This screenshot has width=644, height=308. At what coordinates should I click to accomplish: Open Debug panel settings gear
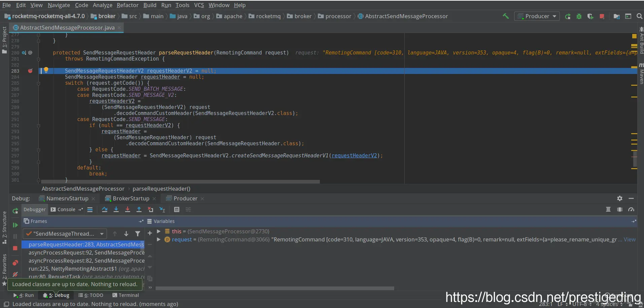[x=620, y=198]
